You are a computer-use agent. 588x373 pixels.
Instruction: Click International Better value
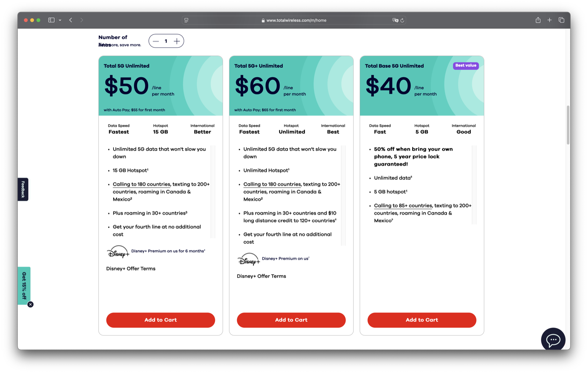(x=202, y=132)
